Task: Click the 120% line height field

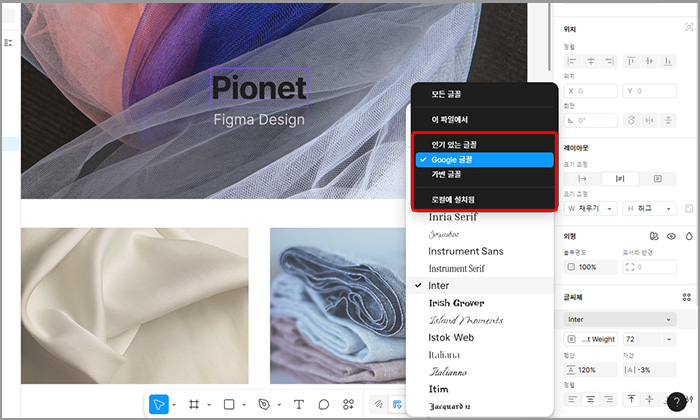Action: [x=591, y=370]
